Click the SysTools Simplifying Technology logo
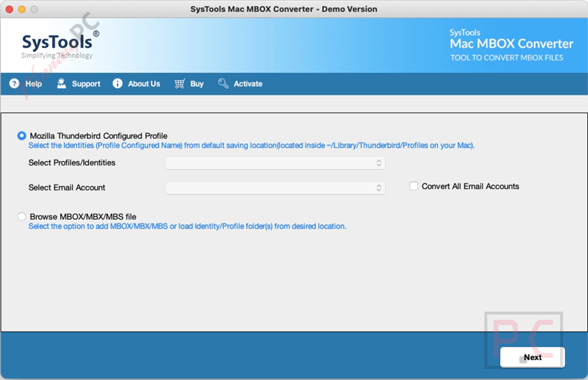This screenshot has height=380, width=588. click(60, 45)
